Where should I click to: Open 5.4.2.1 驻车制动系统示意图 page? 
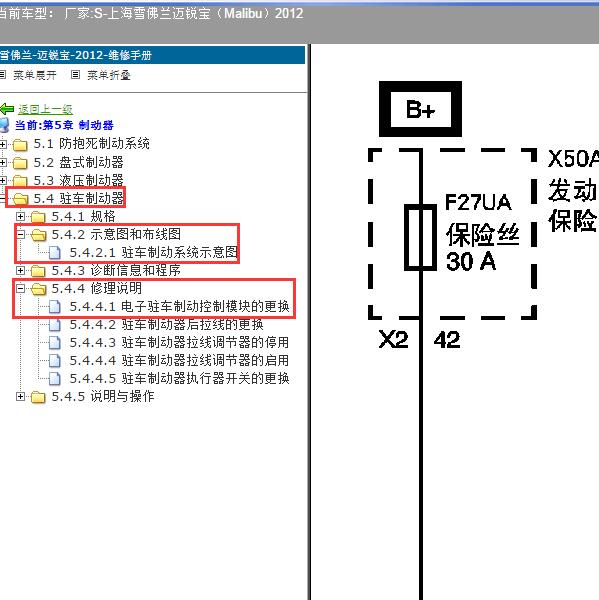(153, 253)
